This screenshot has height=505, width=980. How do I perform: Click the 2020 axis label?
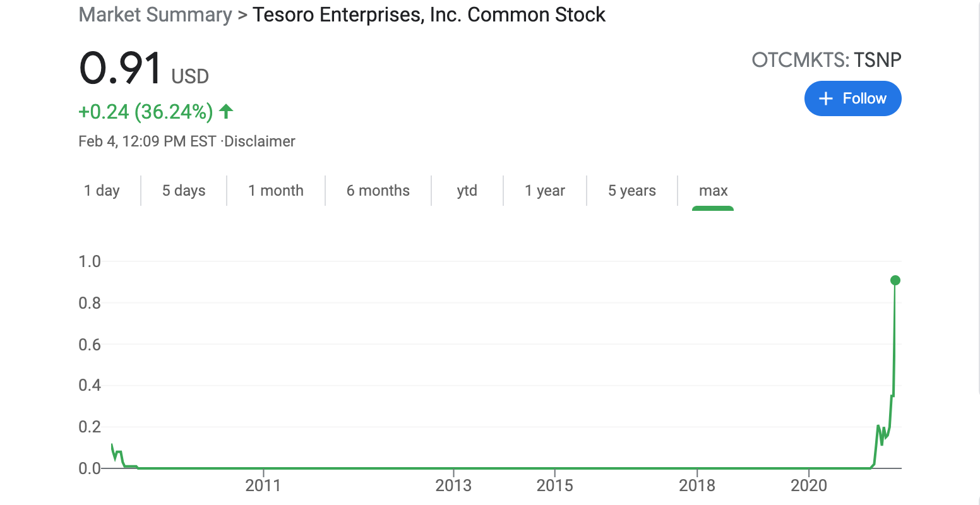tap(808, 485)
